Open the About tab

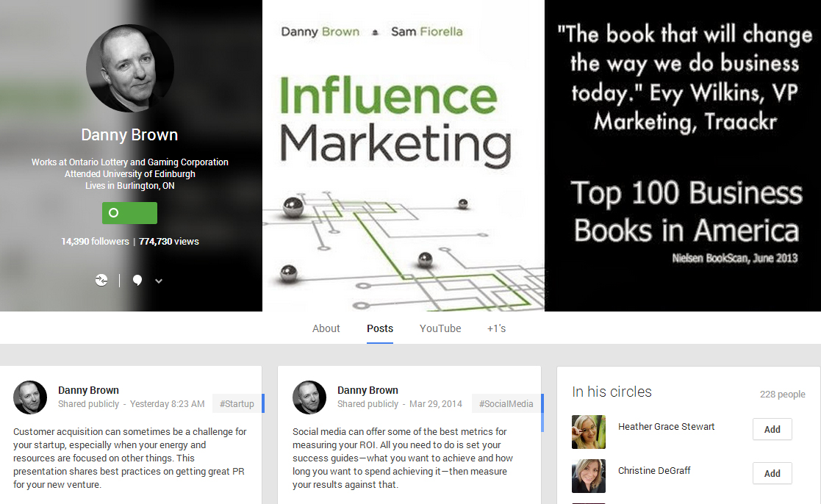click(x=326, y=328)
